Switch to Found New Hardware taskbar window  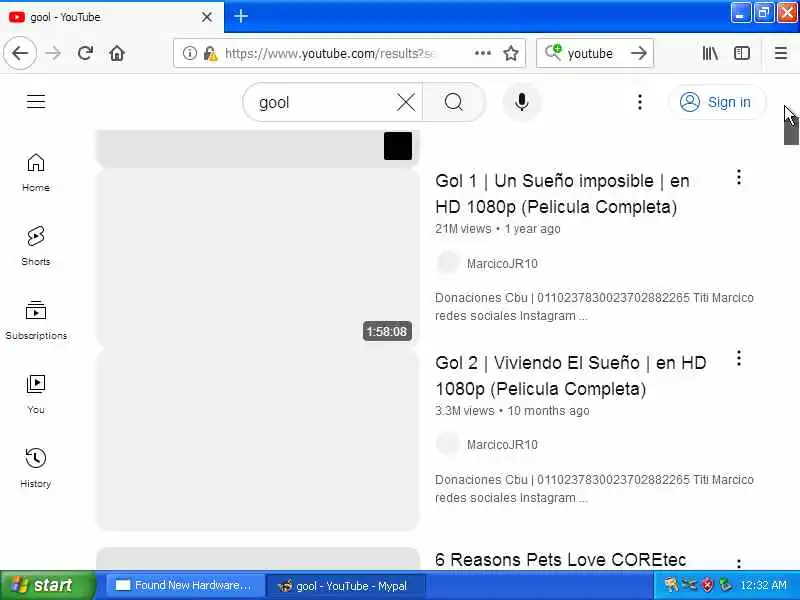tap(184, 585)
